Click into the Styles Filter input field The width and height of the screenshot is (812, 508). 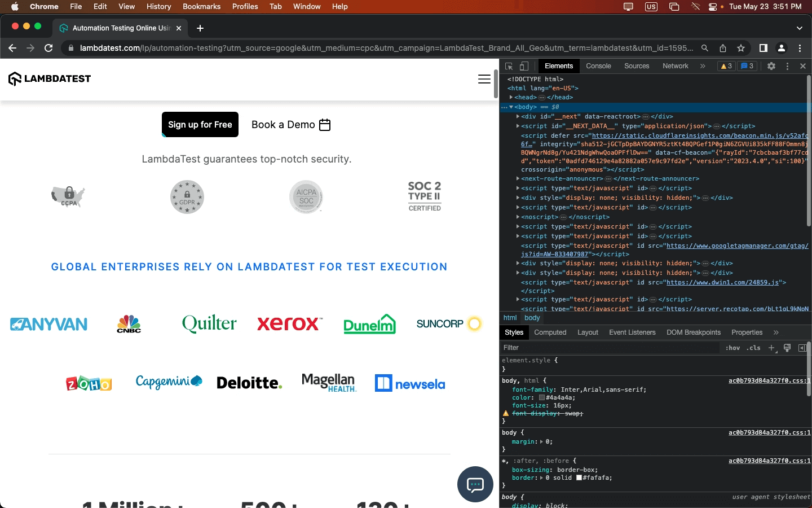click(564, 348)
